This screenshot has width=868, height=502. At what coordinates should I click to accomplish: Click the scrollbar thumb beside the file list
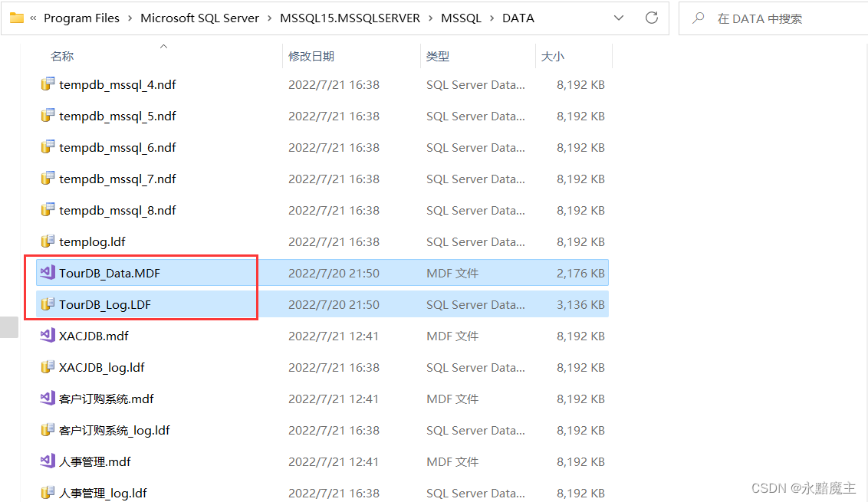coord(9,327)
